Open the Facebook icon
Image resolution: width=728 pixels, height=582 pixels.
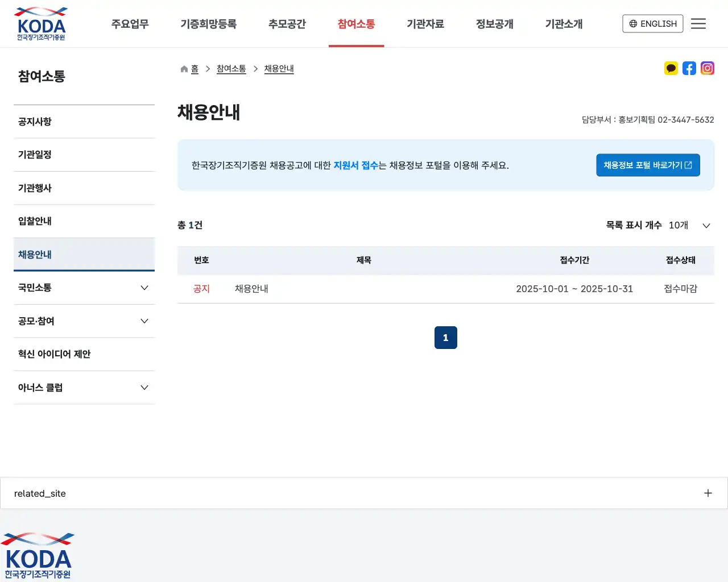click(x=689, y=68)
